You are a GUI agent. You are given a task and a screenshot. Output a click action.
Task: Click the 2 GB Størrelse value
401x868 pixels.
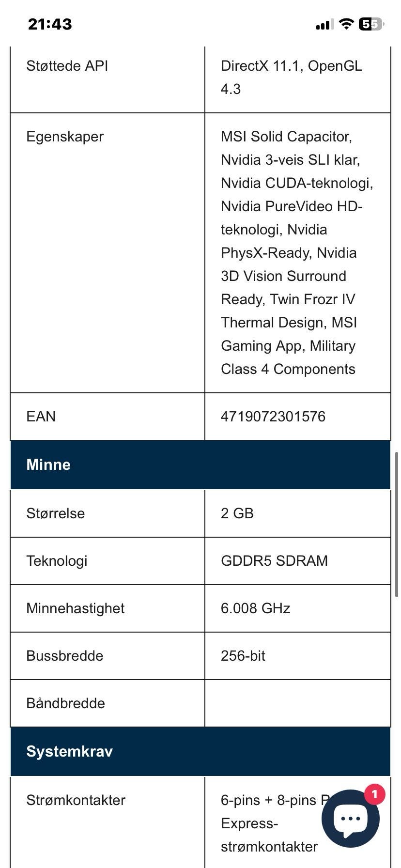(x=237, y=513)
